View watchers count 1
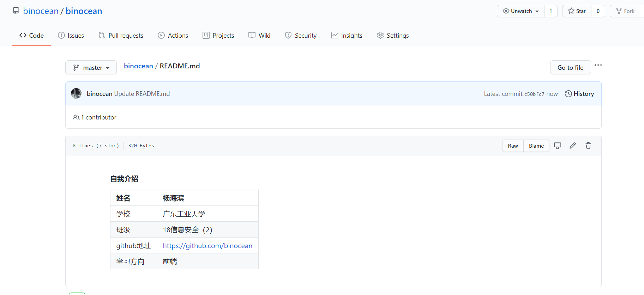The height and width of the screenshot is (295, 644). coord(551,11)
